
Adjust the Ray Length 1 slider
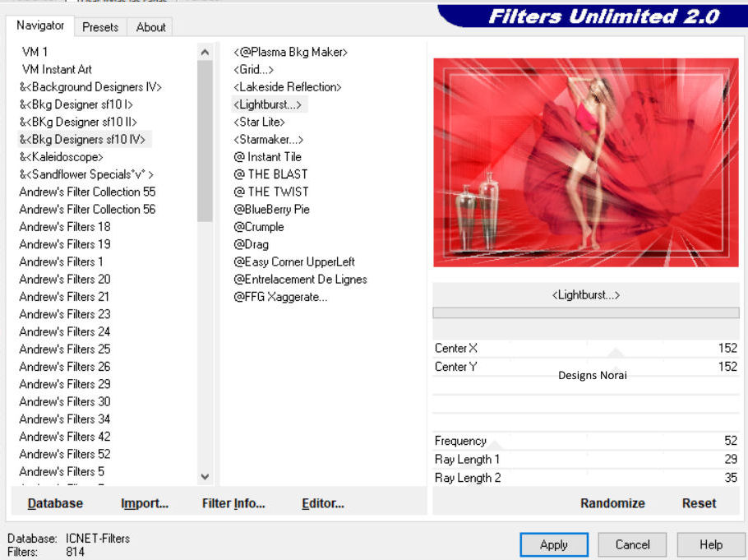coord(586,460)
